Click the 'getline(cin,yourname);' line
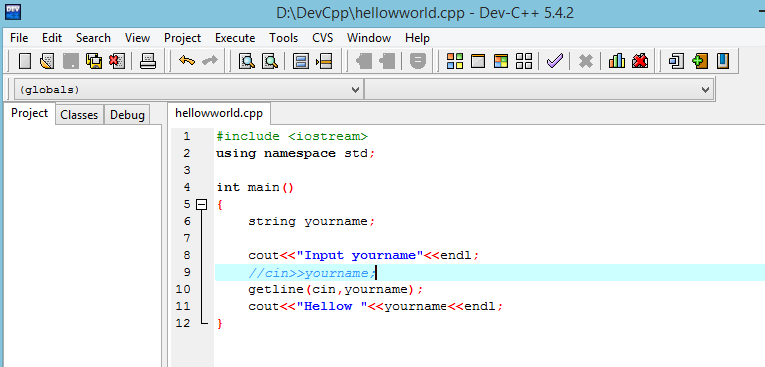The height and width of the screenshot is (367, 765). click(336, 289)
